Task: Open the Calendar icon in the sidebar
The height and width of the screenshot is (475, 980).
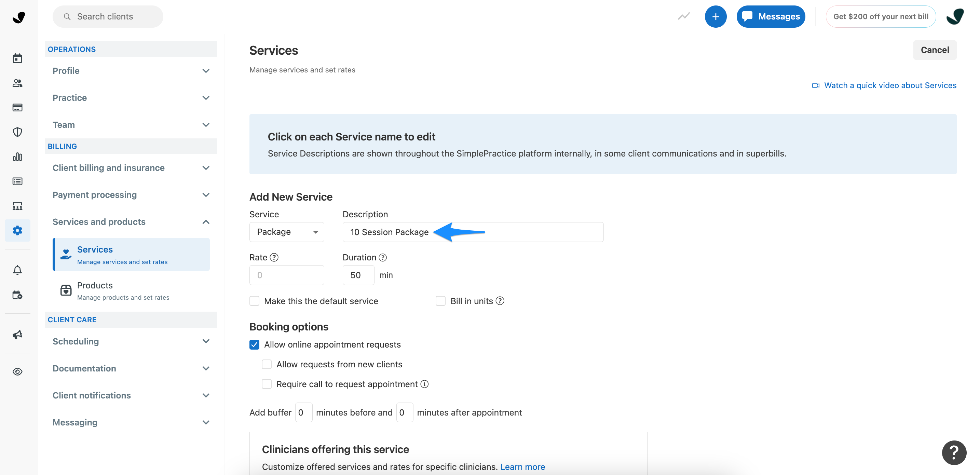Action: click(17, 58)
